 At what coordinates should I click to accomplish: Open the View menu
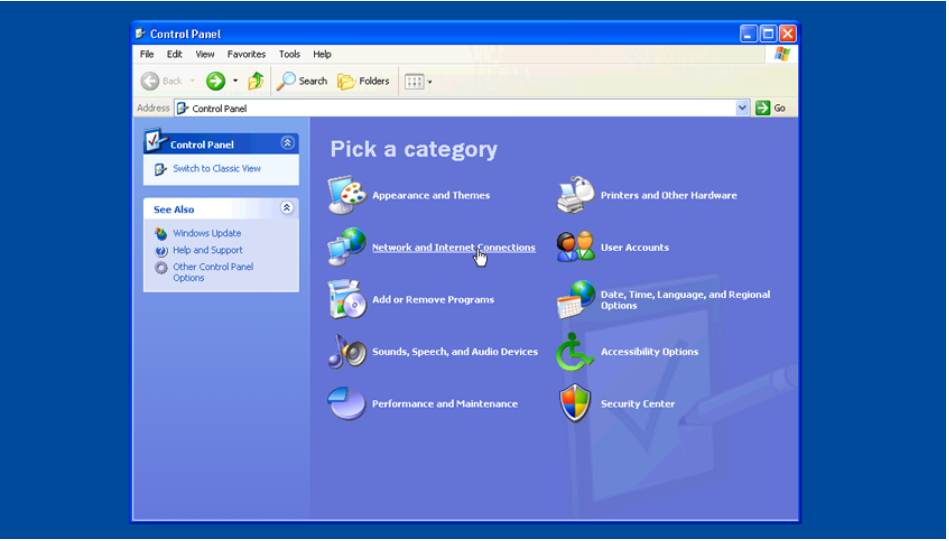[205, 54]
